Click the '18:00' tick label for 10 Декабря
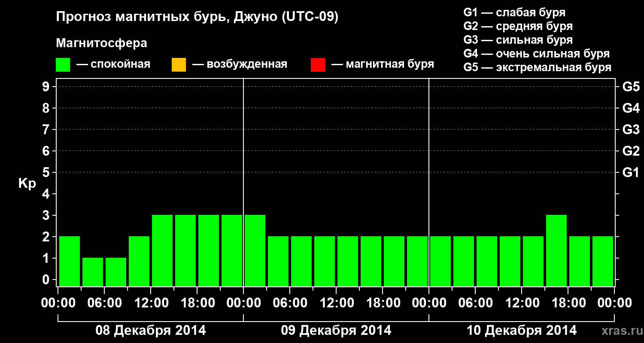Viewport: 644px width, 343px height. click(x=568, y=303)
